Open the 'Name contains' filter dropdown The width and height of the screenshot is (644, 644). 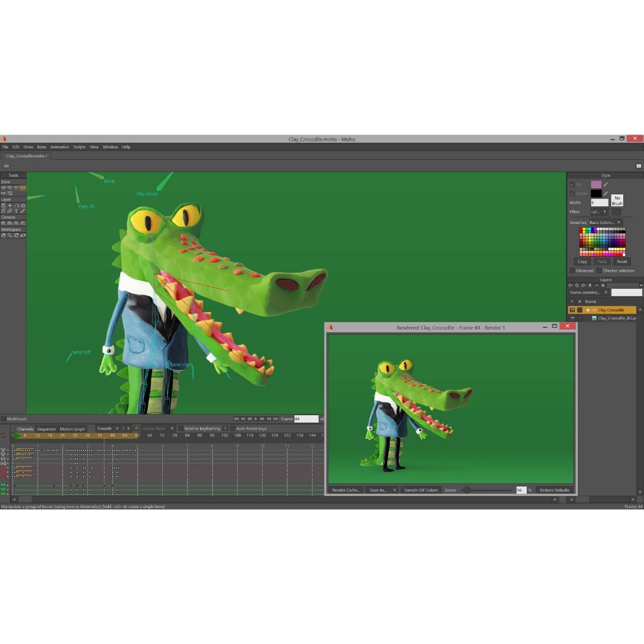(589, 292)
